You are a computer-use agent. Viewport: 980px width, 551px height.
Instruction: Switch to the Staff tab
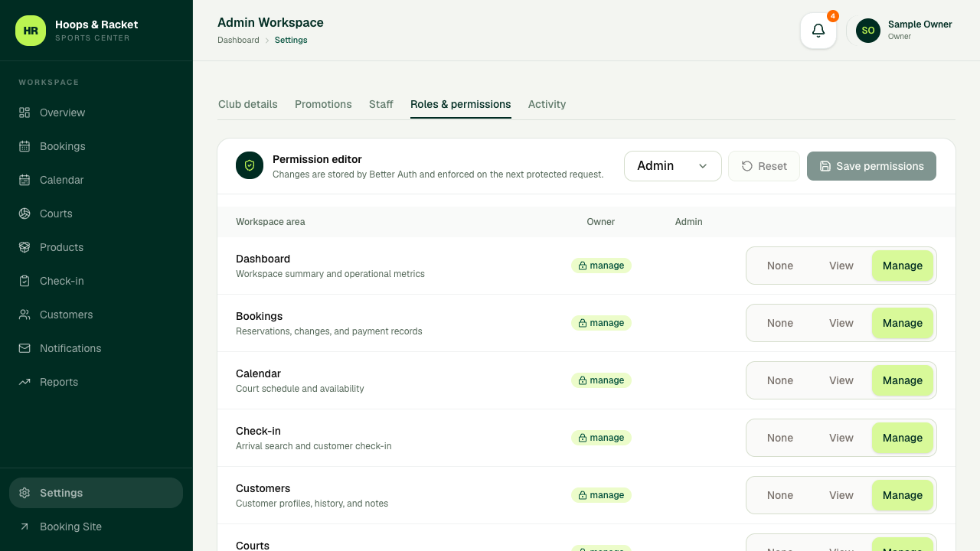point(381,104)
